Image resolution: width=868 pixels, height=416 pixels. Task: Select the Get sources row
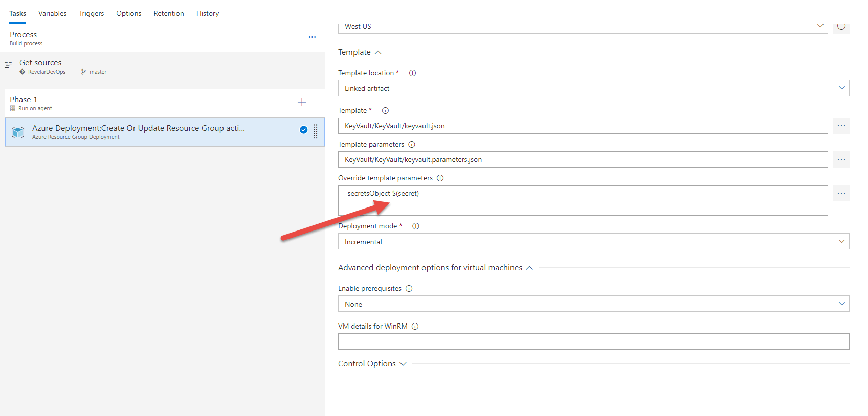(162, 67)
